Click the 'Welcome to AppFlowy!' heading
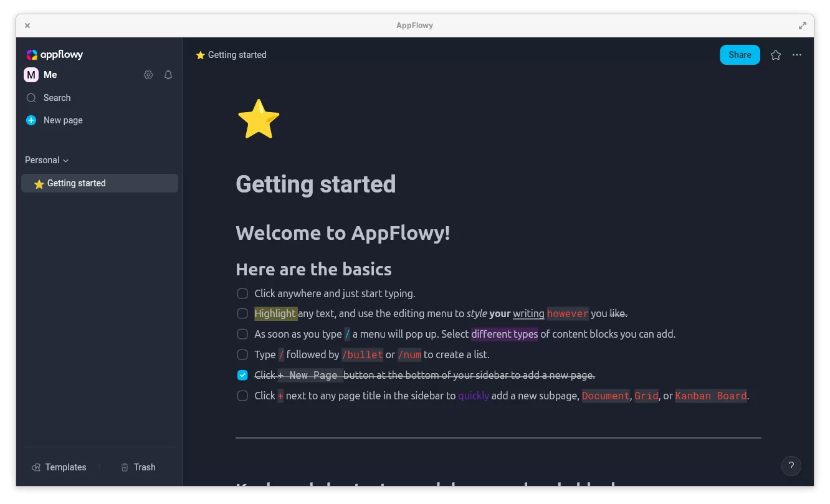830x504 pixels. pyautogui.click(x=343, y=233)
